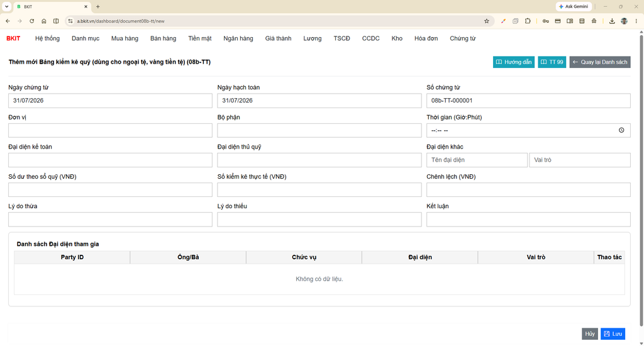Click the Bộ phận input field
Viewport: 644px width, 346px height.
click(x=319, y=130)
